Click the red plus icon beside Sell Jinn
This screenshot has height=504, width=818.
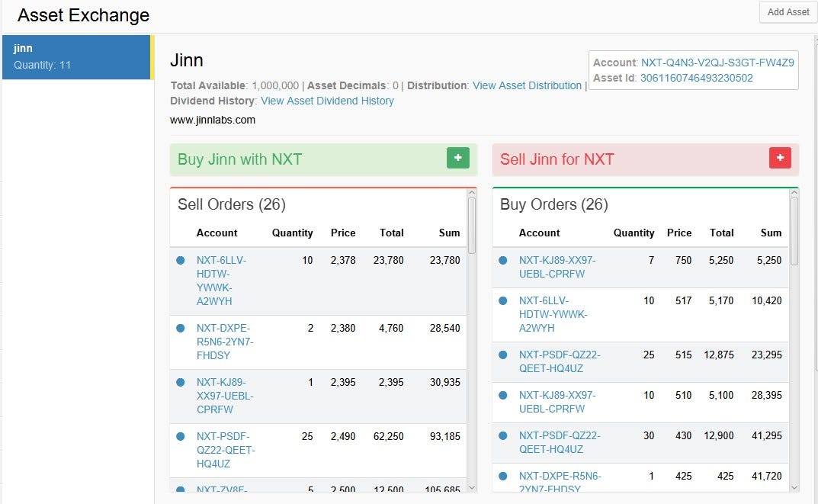click(x=780, y=158)
